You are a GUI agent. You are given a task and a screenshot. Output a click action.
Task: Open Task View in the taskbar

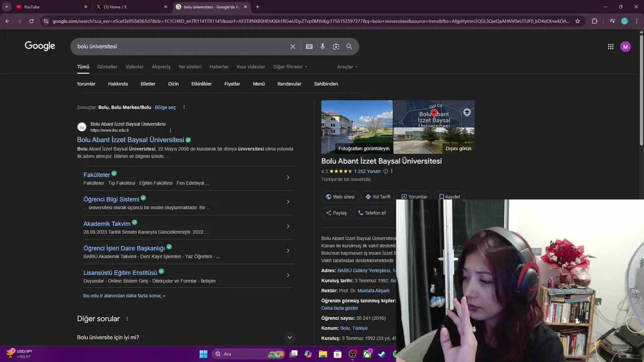click(294, 354)
